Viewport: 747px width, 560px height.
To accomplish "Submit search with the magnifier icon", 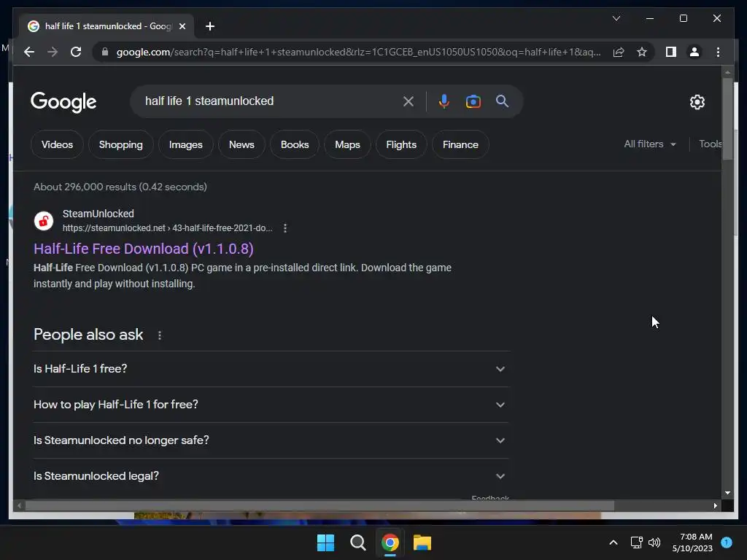I will point(502,101).
